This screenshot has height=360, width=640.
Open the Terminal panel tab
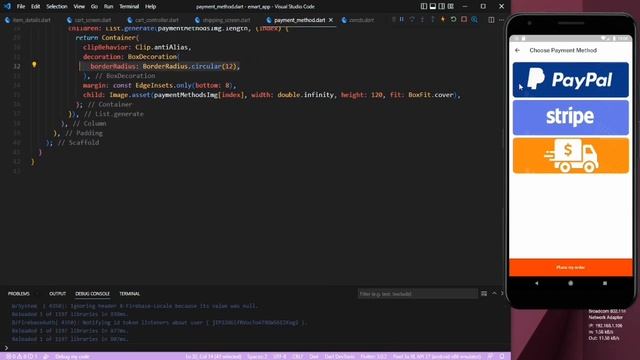(x=129, y=294)
